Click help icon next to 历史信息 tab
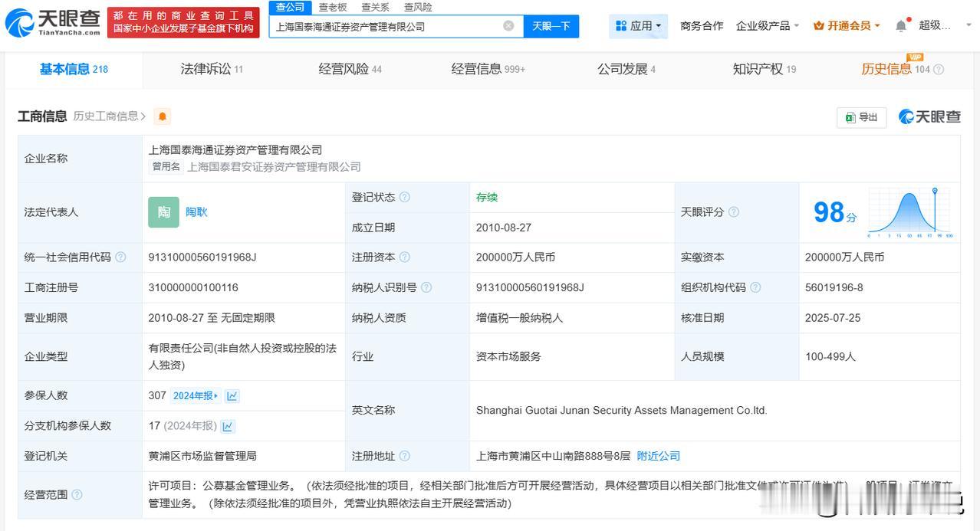This screenshot has width=980, height=531. (939, 70)
